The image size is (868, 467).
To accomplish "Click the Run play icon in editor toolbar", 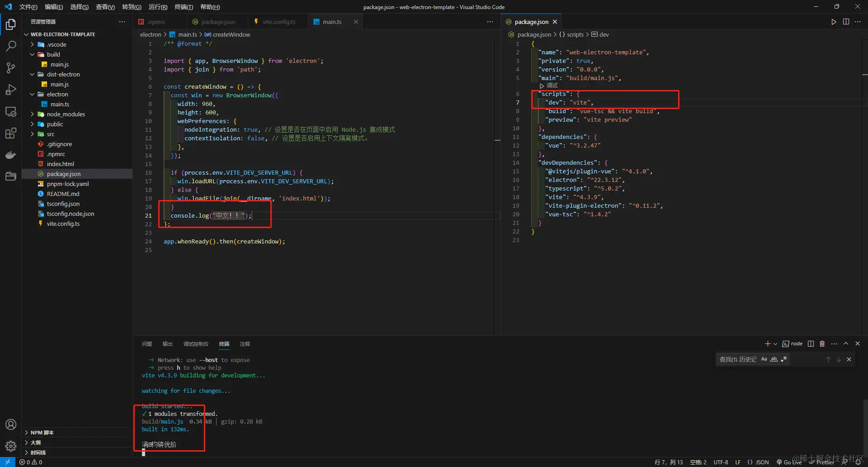I will click(x=834, y=22).
